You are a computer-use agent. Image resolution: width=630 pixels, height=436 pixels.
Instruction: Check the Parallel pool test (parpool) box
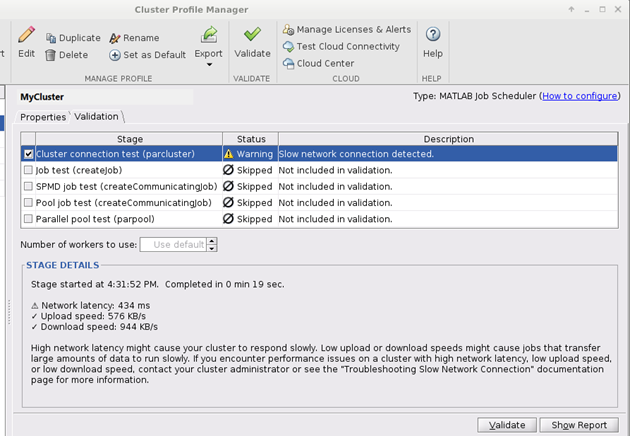[28, 219]
